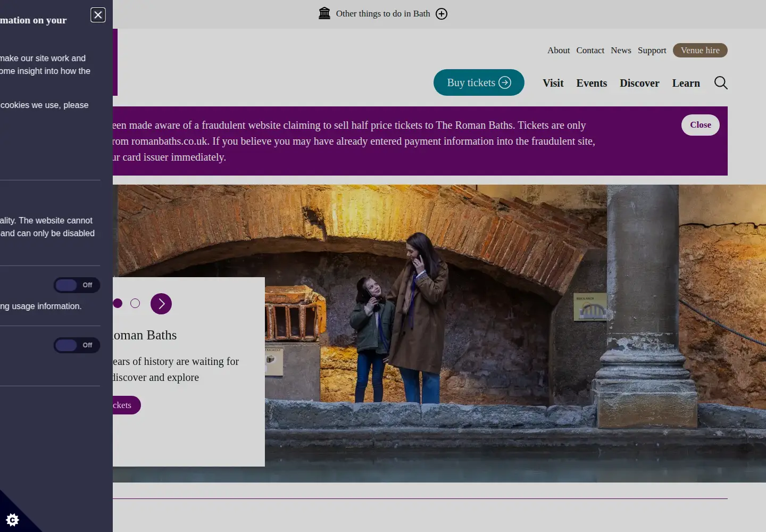The height and width of the screenshot is (532, 766).
Task: Expand Other things to do in Bath
Action: coord(442,14)
